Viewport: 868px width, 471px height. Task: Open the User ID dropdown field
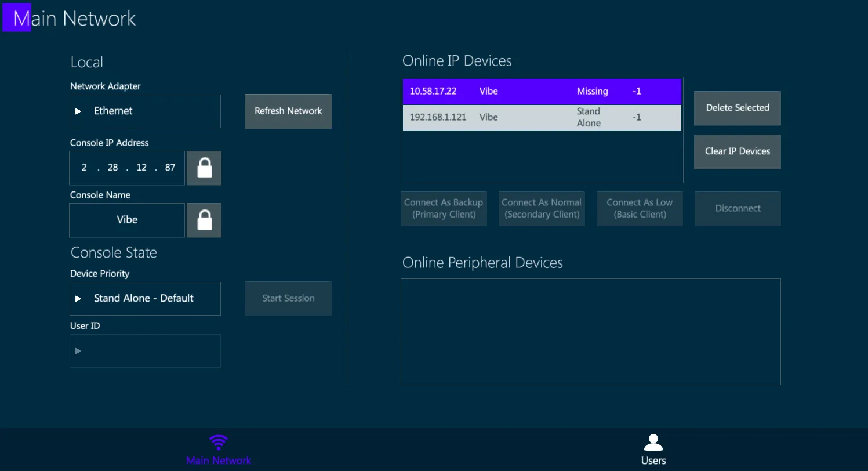(x=145, y=351)
